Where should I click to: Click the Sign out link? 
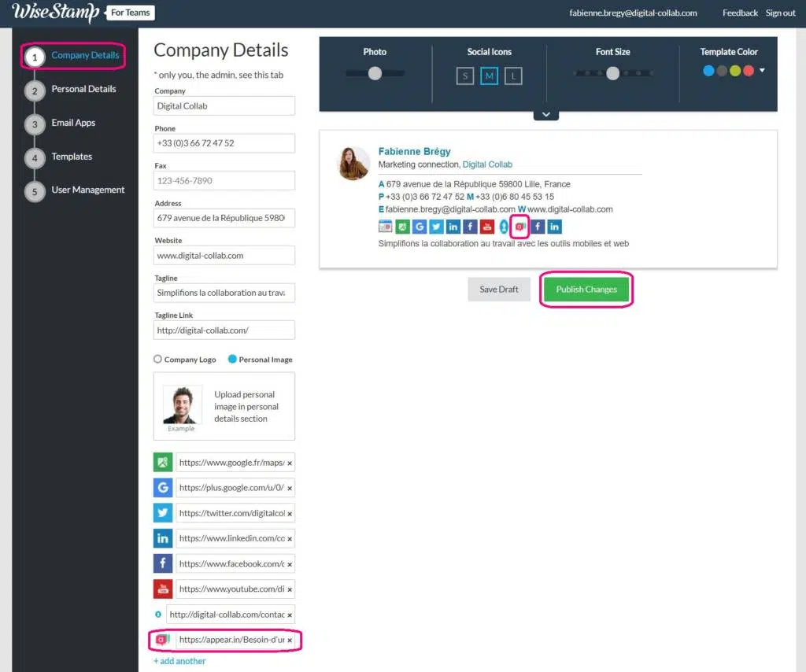[x=780, y=13]
